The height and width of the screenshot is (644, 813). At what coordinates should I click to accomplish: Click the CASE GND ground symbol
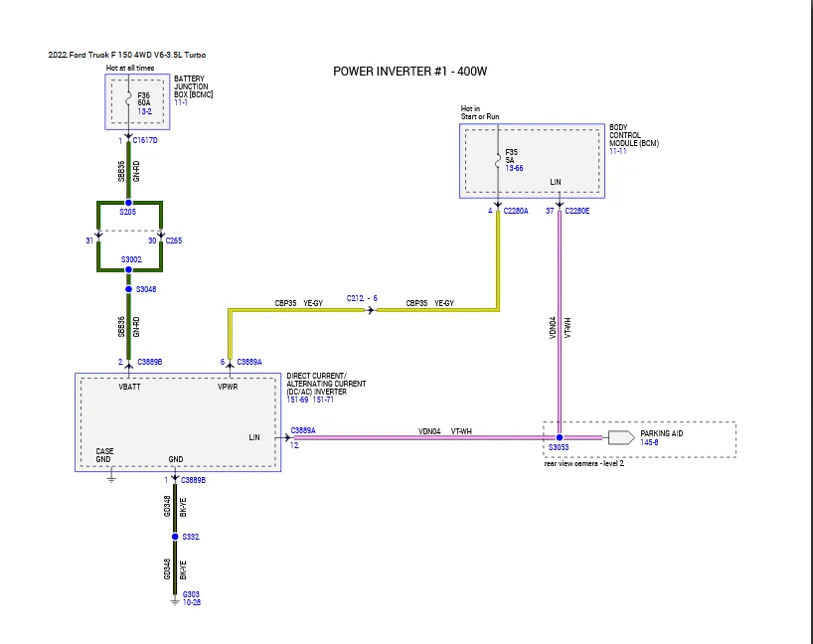111,479
